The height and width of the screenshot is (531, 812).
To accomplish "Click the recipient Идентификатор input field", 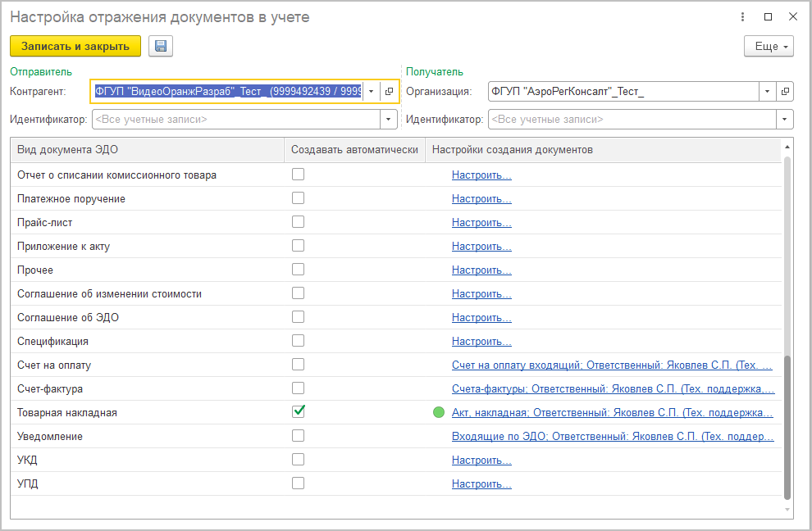I will point(632,120).
